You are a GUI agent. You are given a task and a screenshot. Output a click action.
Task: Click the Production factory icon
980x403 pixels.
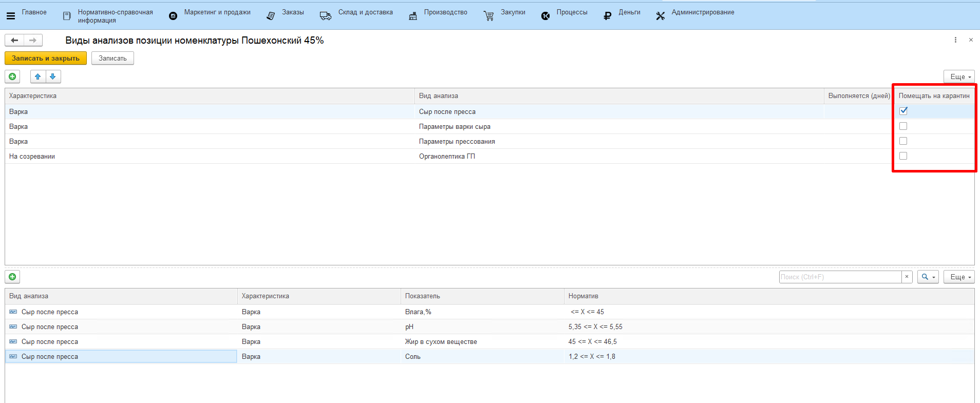[413, 16]
